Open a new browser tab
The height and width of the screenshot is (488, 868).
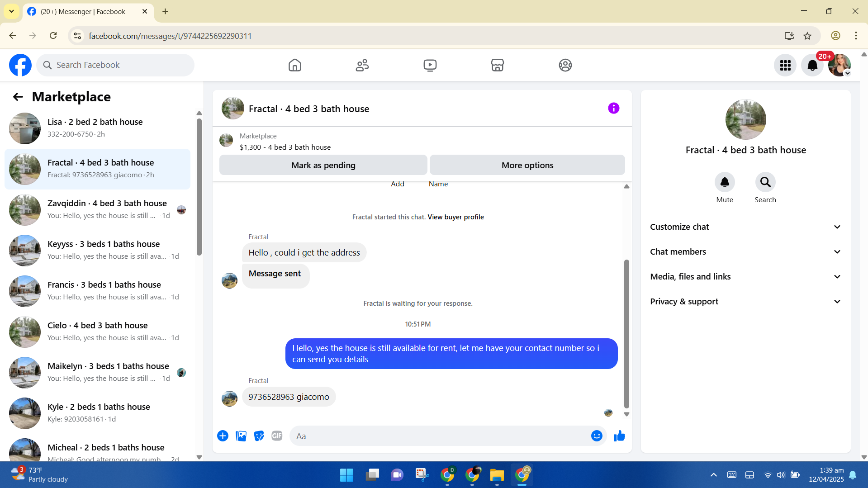[x=166, y=11]
